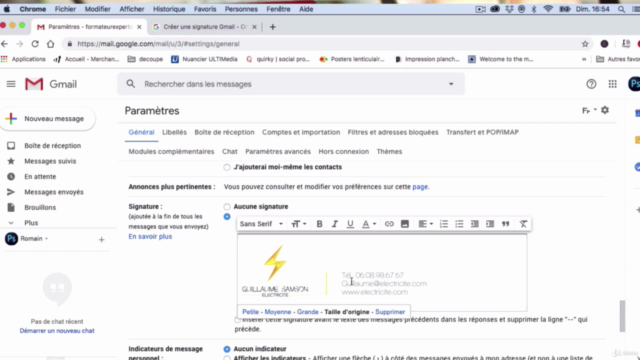The height and width of the screenshot is (360, 640).
Task: Open the ad preferences 'page' link
Action: pyautogui.click(x=420, y=187)
